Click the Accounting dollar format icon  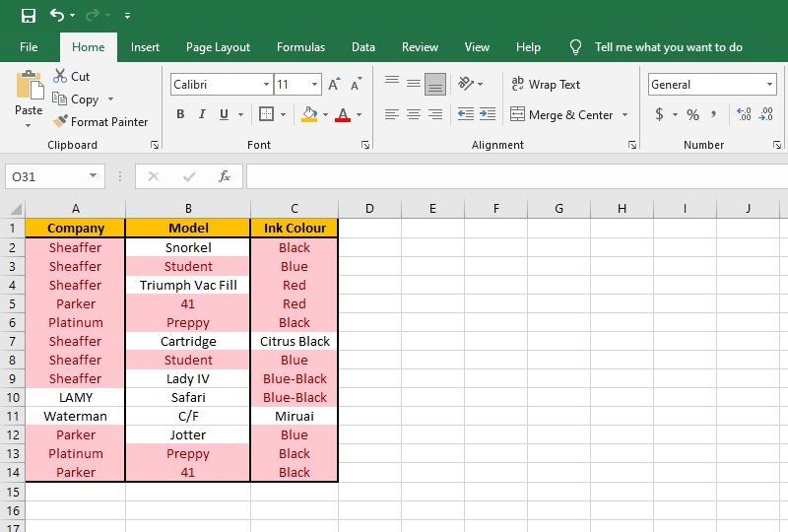point(659,114)
